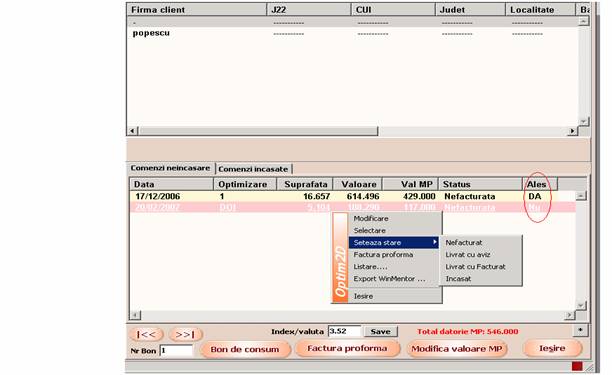Click the Optimizare column header
This screenshot has width=612, height=375.
(x=245, y=184)
